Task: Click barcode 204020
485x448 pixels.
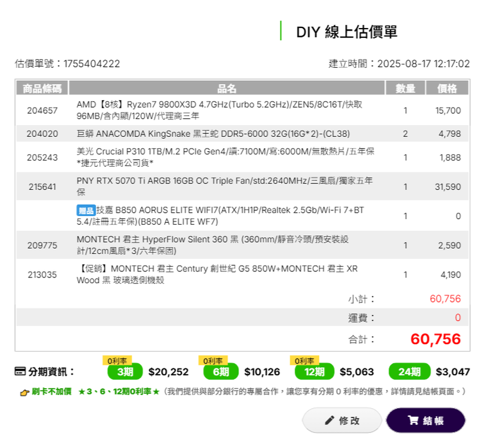Action: 42,134
